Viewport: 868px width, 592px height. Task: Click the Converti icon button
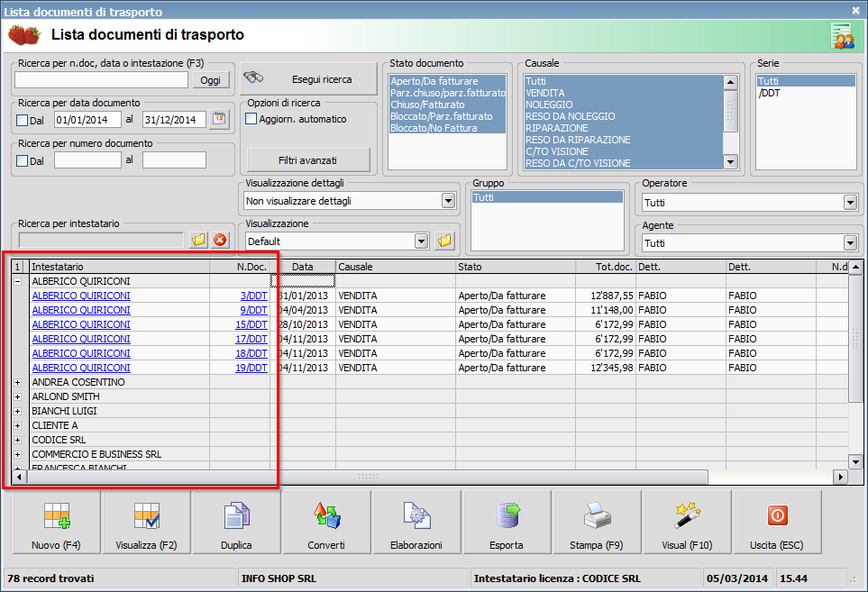[x=326, y=522]
